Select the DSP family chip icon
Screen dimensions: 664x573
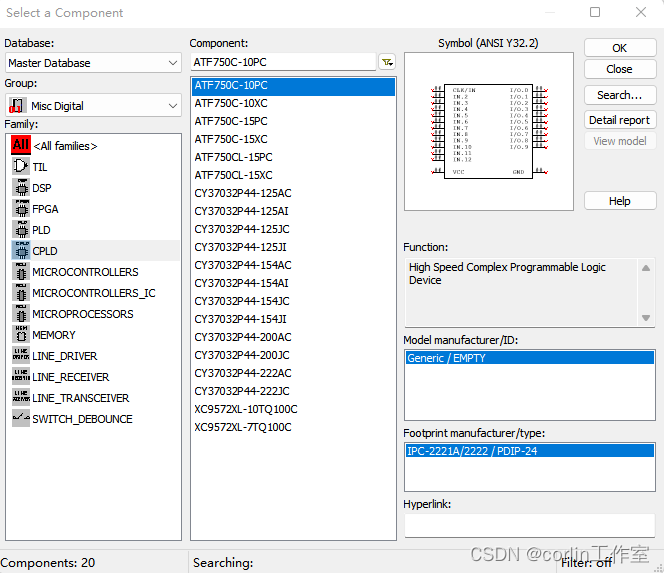tap(21, 188)
